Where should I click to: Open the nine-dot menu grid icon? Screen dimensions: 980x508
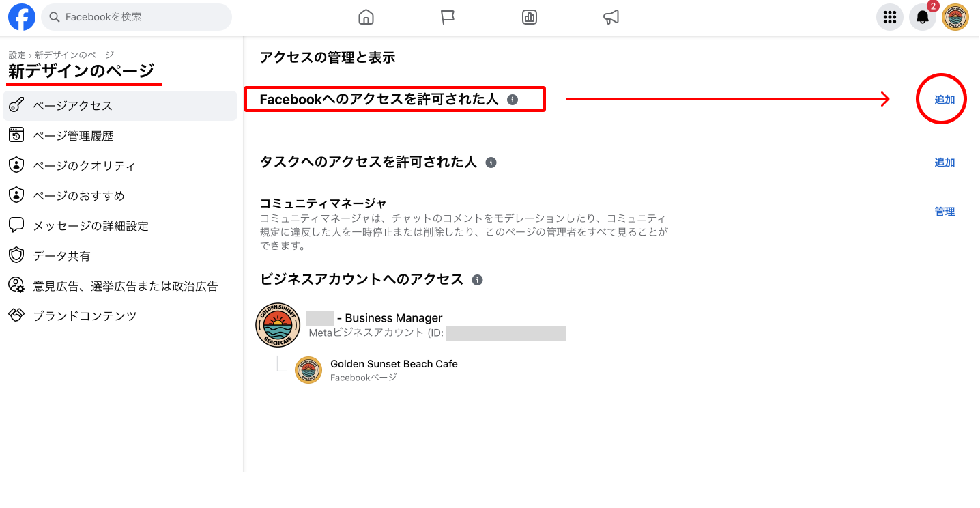[x=890, y=17]
